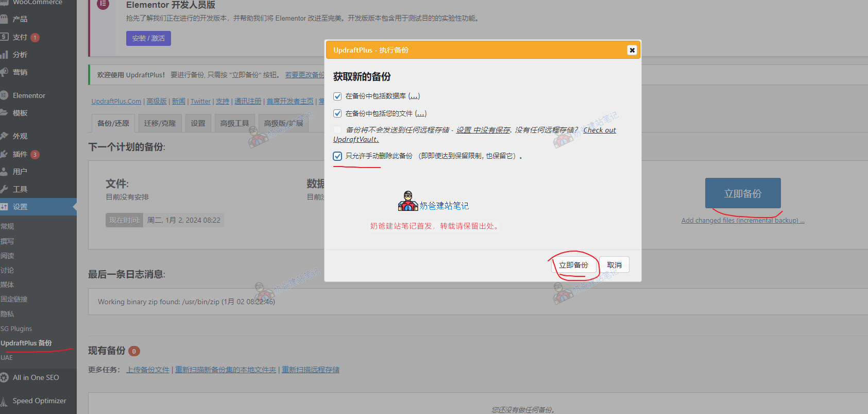Expand database options (...) link
Image resolution: width=868 pixels, height=414 pixels.
pyautogui.click(x=414, y=96)
